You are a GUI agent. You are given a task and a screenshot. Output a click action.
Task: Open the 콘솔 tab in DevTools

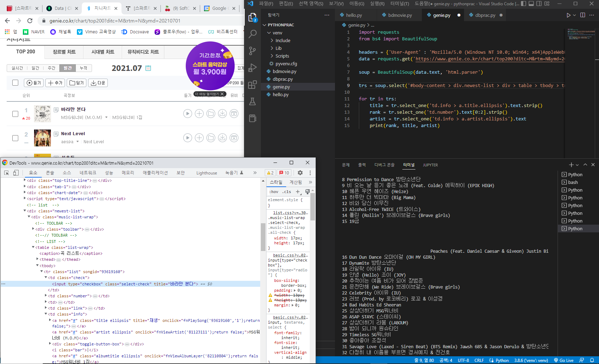50,173
